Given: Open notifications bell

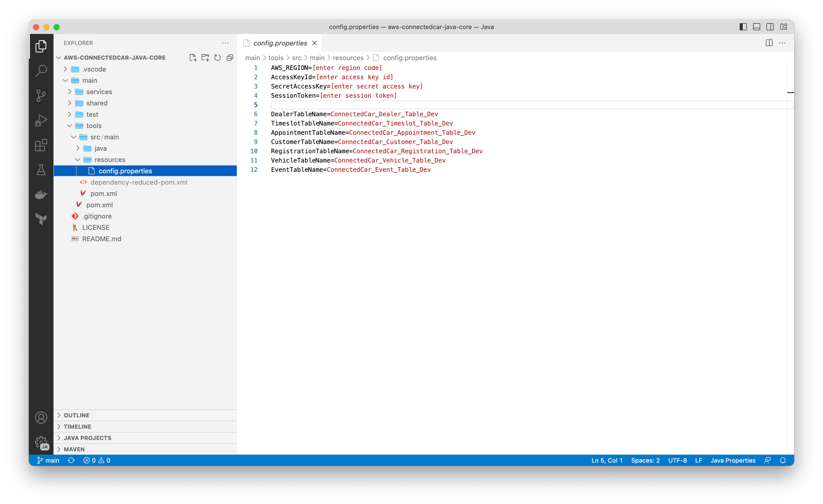Looking at the screenshot, I should (x=783, y=460).
